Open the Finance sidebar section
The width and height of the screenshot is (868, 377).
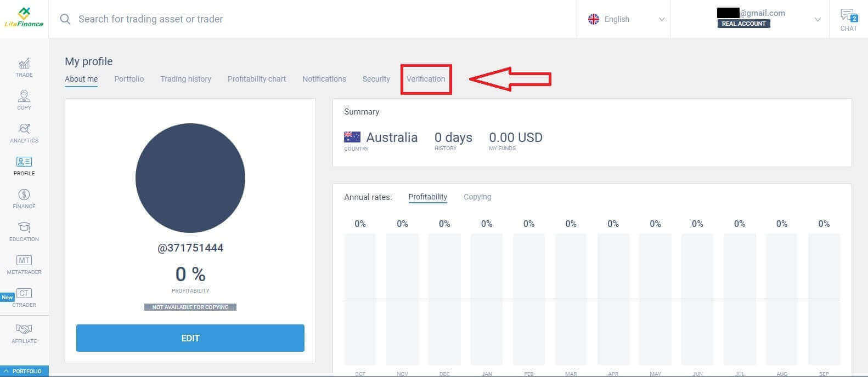(24, 199)
